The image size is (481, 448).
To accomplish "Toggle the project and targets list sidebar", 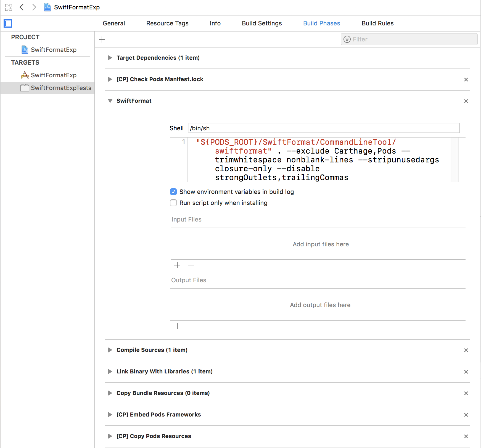I will point(8,23).
